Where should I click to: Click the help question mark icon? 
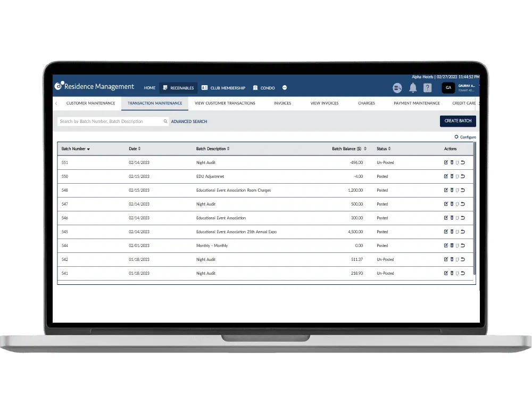click(427, 88)
